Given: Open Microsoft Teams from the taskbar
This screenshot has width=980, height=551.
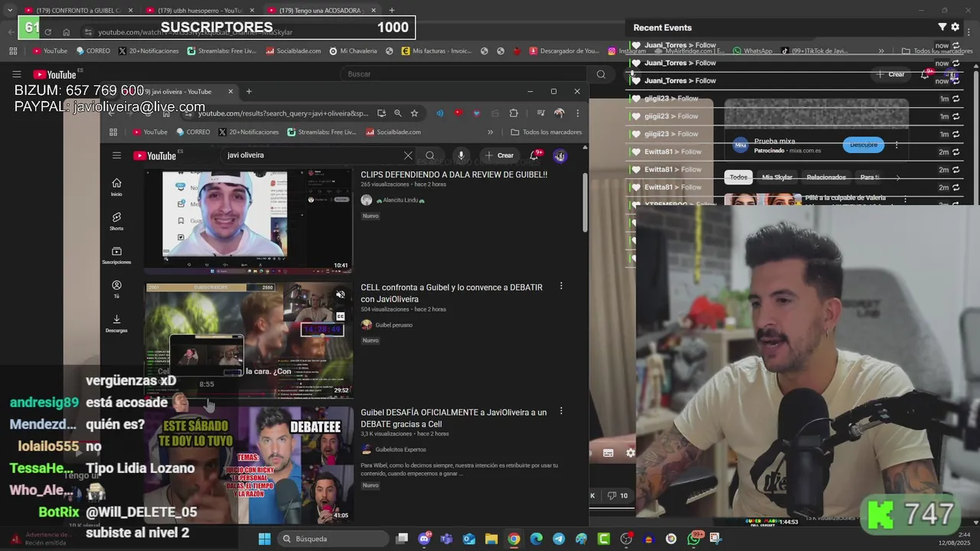Looking at the screenshot, I should [x=446, y=539].
